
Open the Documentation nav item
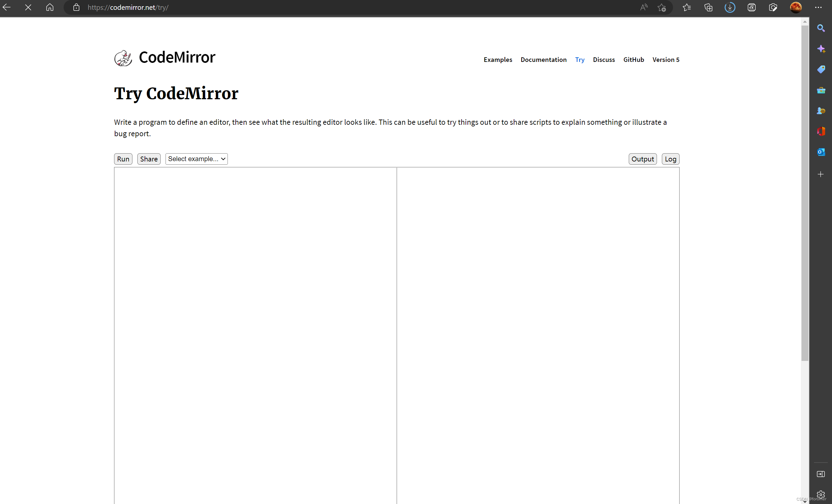coord(543,60)
